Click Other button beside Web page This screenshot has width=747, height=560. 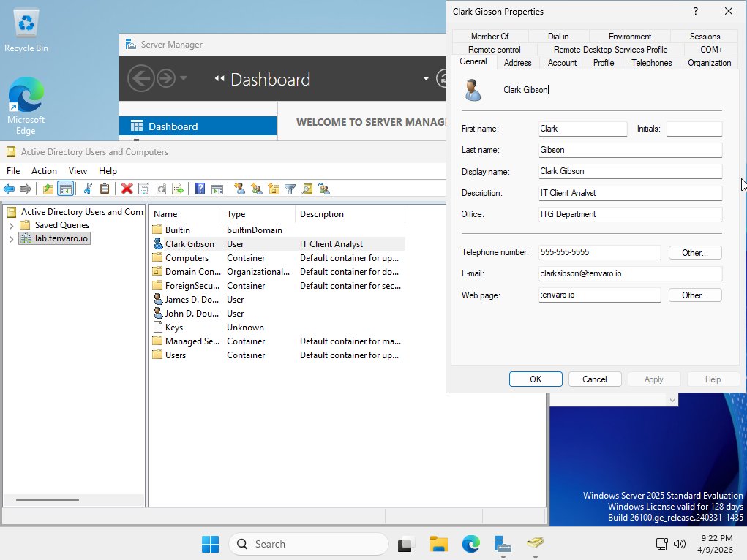tap(695, 295)
